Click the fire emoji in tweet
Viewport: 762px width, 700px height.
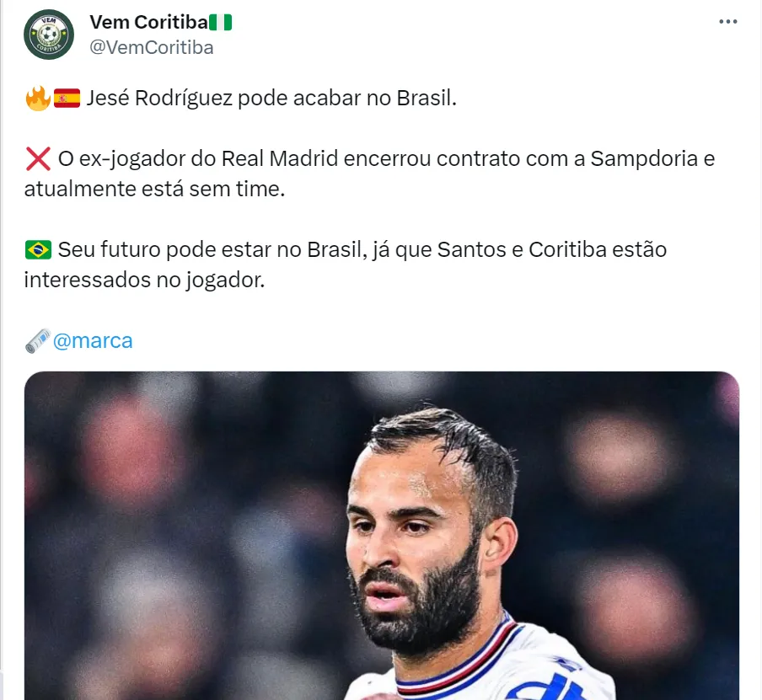point(38,99)
